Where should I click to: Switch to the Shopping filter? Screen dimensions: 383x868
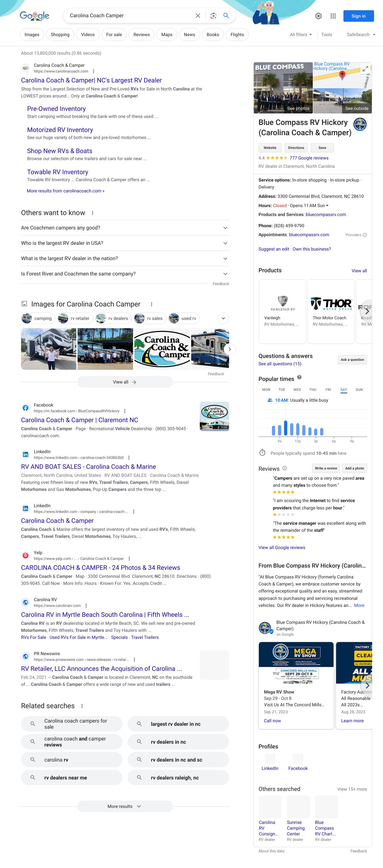point(60,35)
